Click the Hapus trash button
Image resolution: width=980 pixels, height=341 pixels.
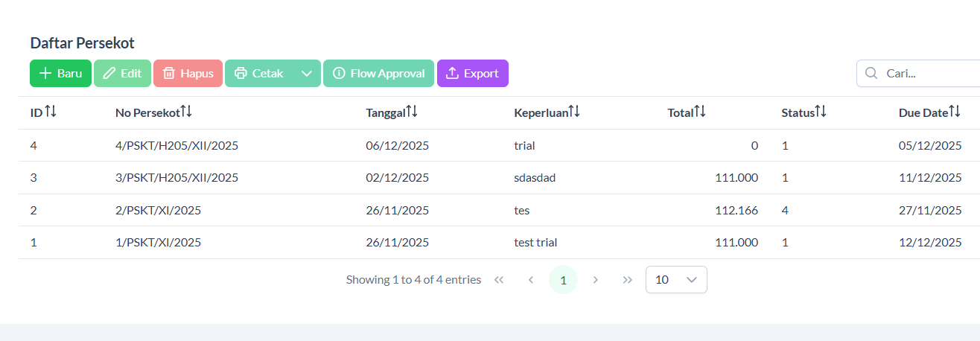(188, 74)
